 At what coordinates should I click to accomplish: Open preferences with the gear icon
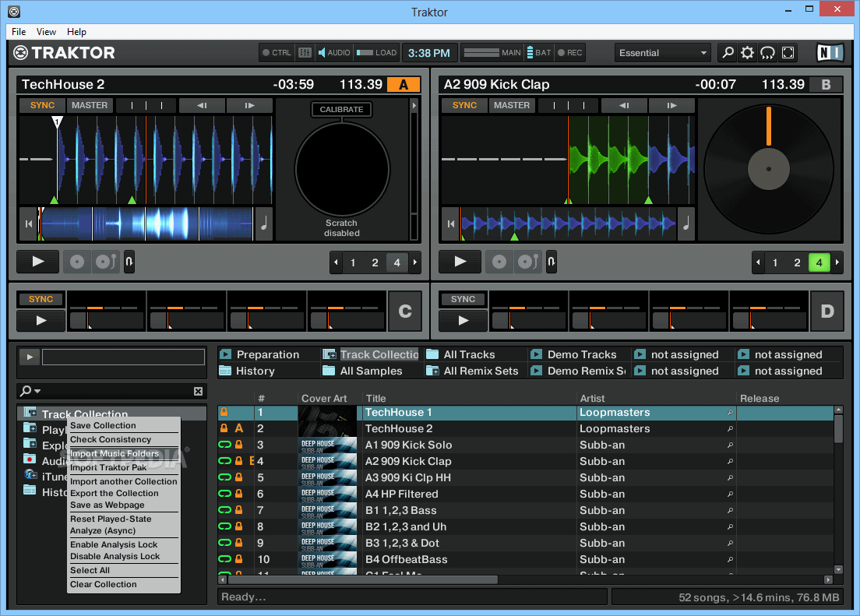[748, 53]
